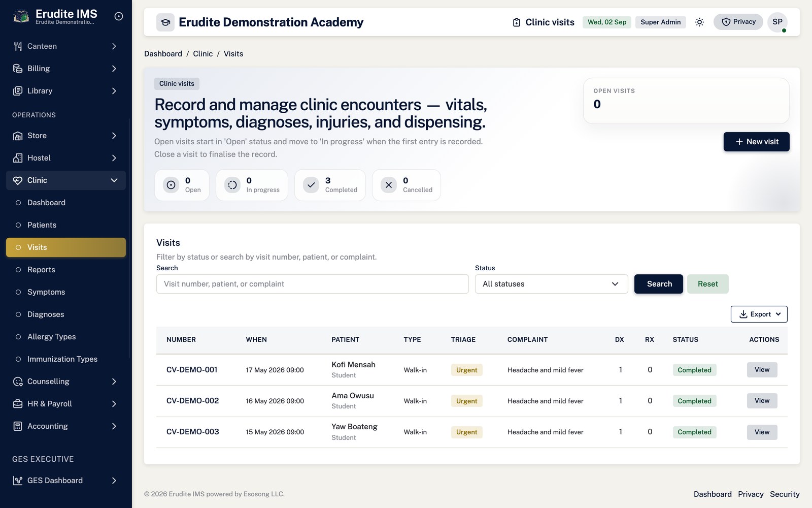Viewport: 812px width, 508px height.
Task: Click the Accounting calculator icon
Action: tap(18, 426)
